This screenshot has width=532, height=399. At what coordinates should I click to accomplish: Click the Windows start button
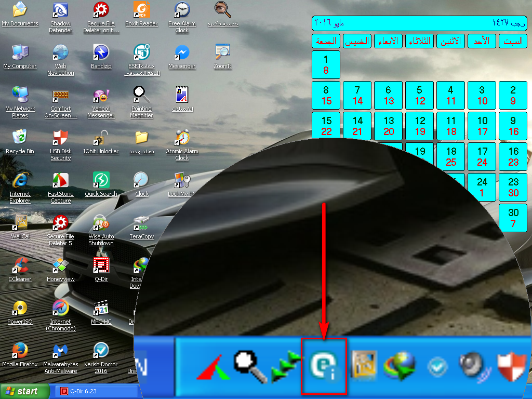click(24, 391)
